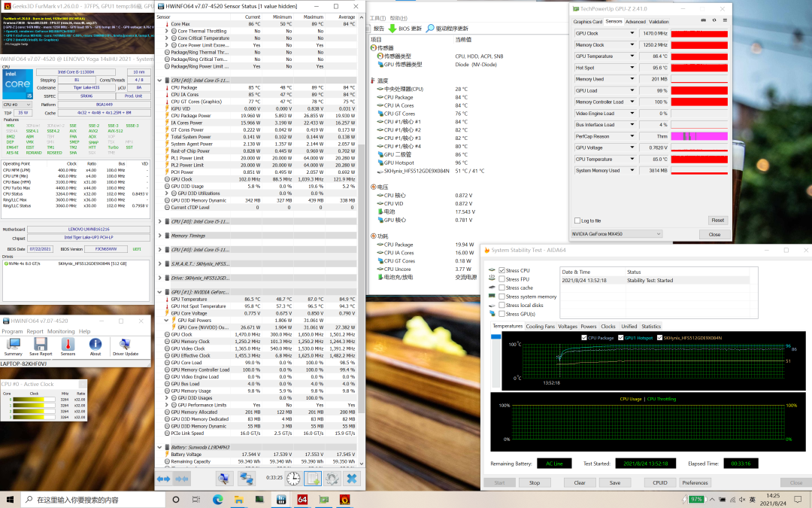Click the Driver Update icon in HWiNFO

(125, 345)
